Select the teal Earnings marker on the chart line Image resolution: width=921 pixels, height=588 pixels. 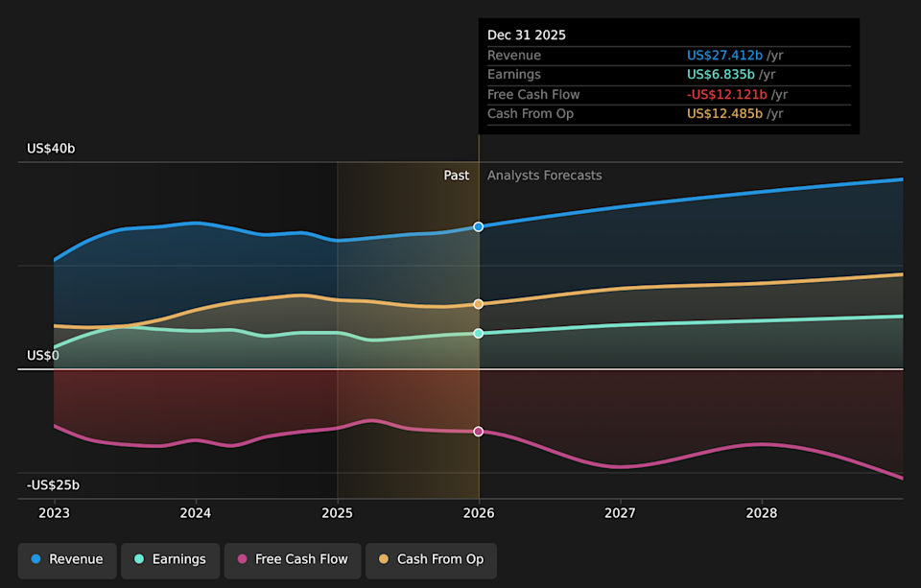pos(478,333)
